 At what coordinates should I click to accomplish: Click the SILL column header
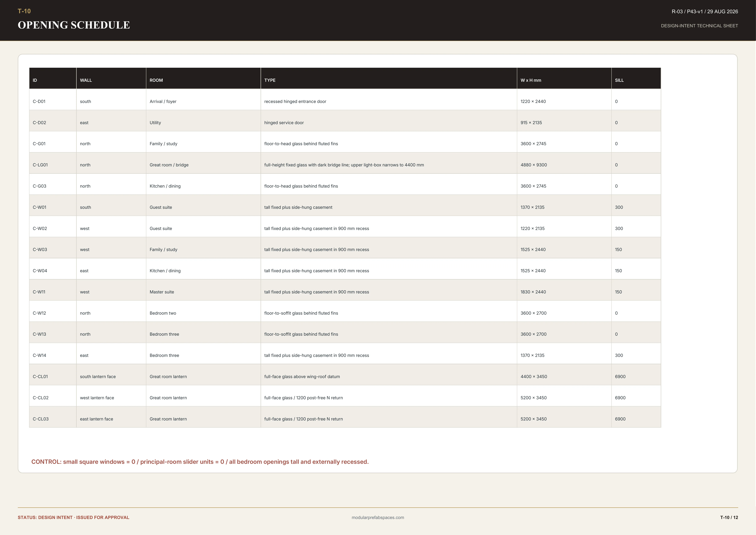(636, 78)
